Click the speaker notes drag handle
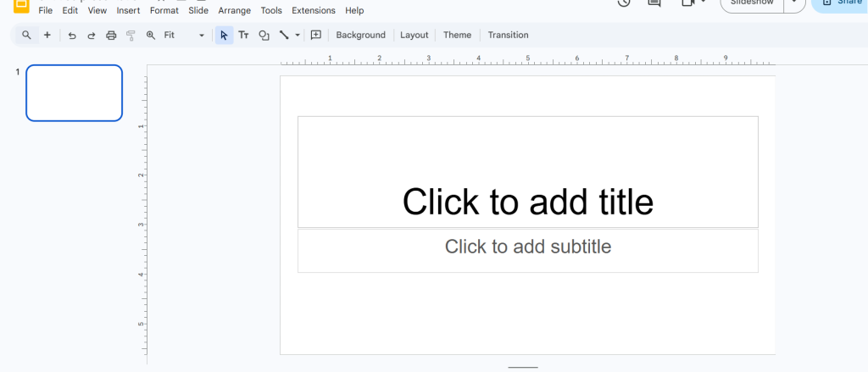 point(522,367)
